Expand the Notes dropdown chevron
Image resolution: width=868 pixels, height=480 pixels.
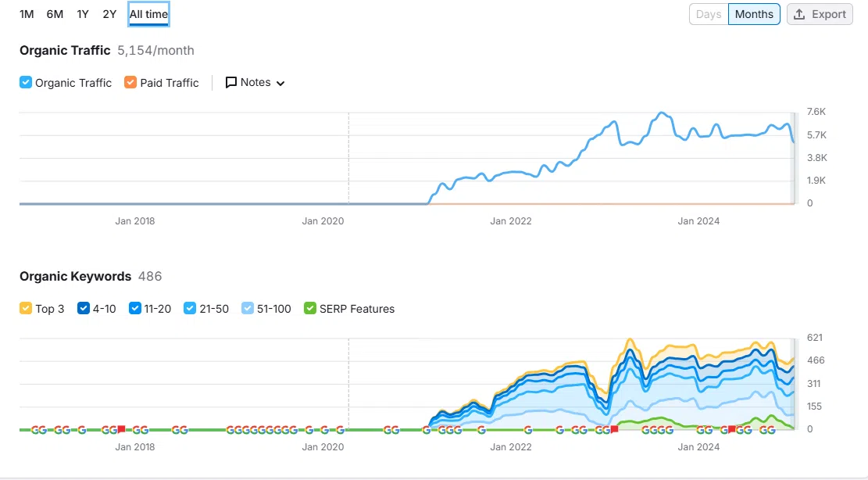pos(280,84)
